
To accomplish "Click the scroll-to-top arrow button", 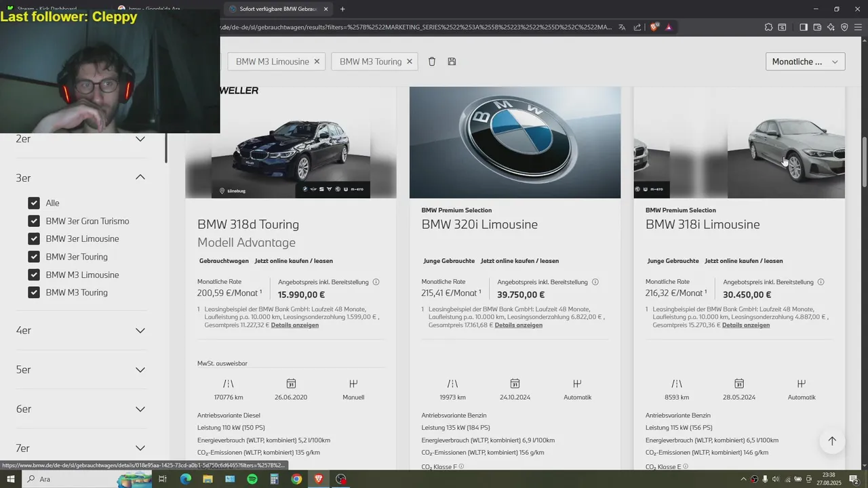I will (832, 441).
